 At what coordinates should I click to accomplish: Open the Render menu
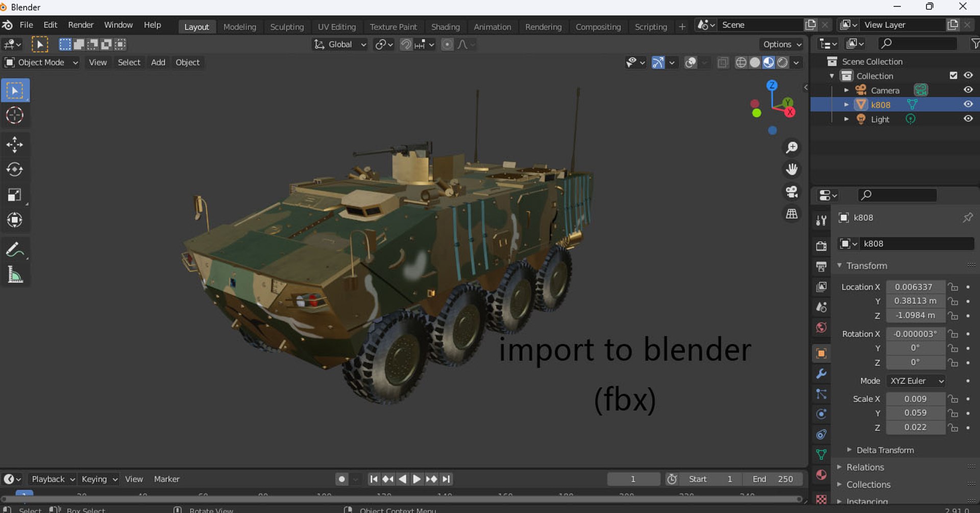81,25
